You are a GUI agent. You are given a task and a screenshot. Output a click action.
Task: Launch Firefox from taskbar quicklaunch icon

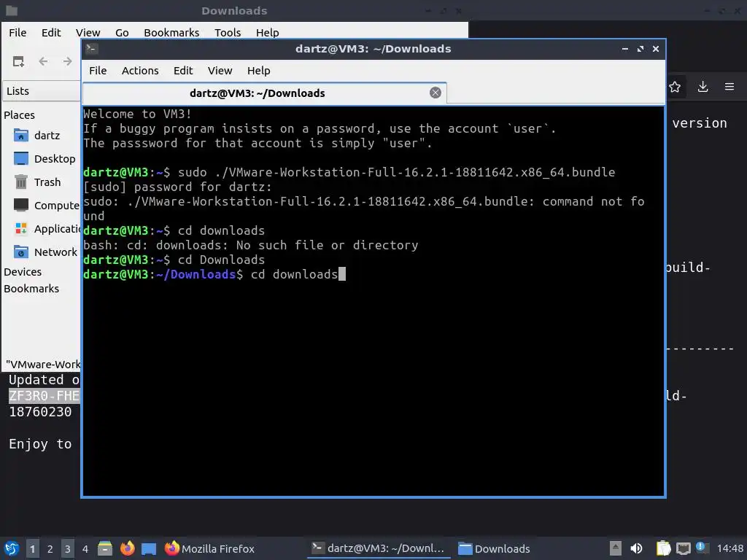[127, 548]
